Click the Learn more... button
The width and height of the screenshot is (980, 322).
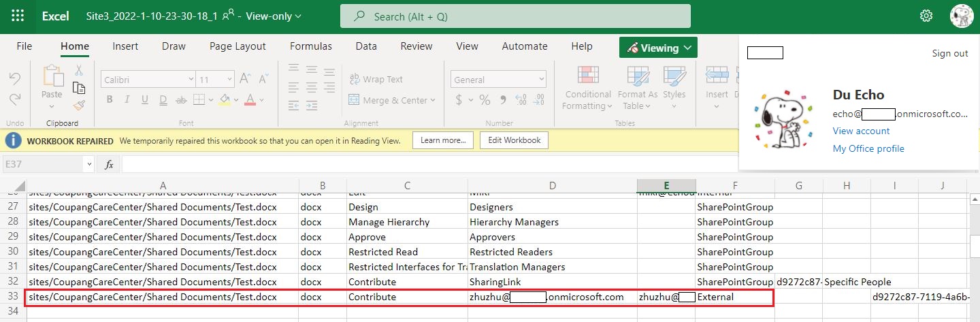coord(443,140)
